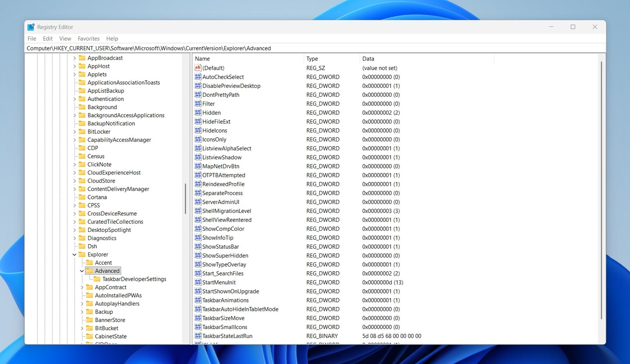630x364 pixels.
Task: Expand the AutoplayHandlers key
Action: (82, 304)
